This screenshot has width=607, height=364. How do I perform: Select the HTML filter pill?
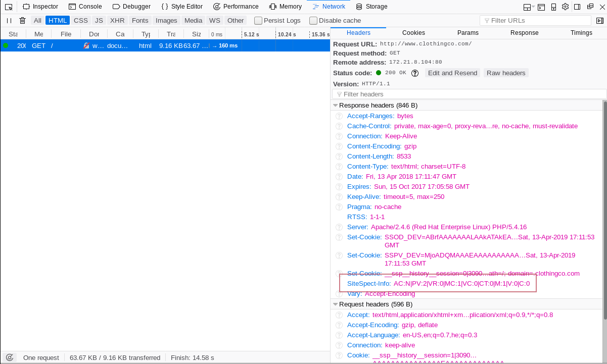57,21
